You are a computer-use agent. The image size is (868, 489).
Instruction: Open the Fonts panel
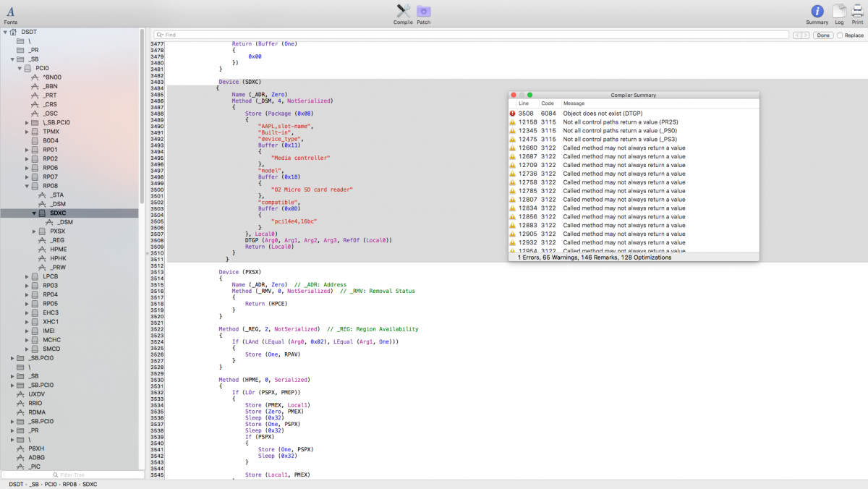pos(10,12)
